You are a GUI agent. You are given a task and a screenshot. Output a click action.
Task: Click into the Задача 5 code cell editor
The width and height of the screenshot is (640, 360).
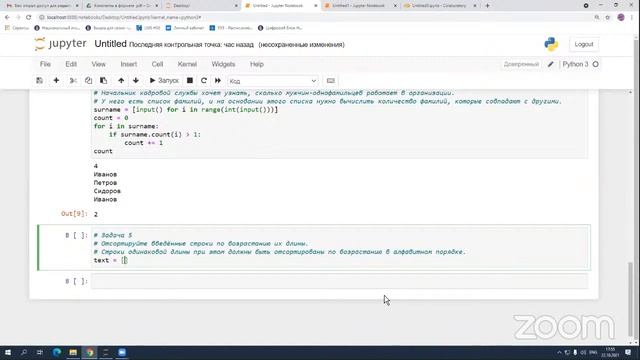click(x=340, y=248)
